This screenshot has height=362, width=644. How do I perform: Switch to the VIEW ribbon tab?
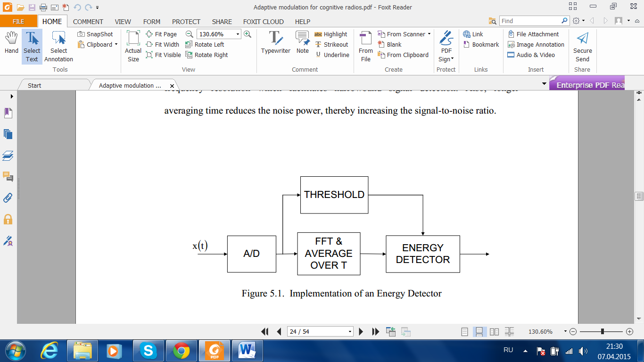123,21
